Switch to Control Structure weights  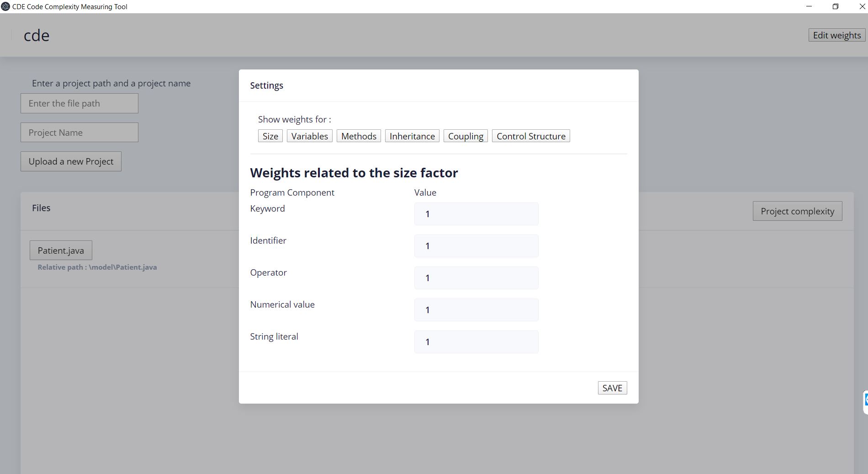(531, 136)
